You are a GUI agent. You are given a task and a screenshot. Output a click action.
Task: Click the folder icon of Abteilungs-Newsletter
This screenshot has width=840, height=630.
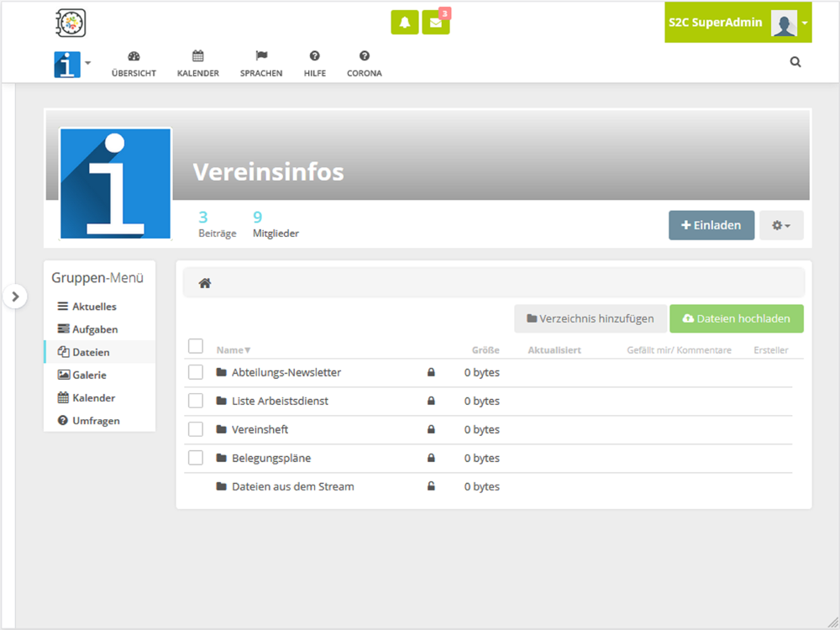point(221,372)
